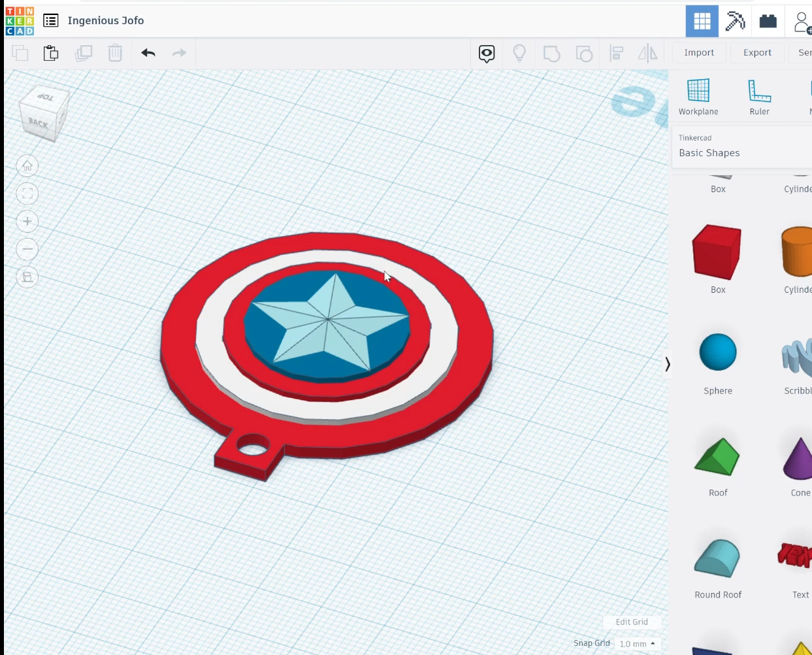Screen dimensions: 812x655
Task: Redo the last action
Action: (179, 53)
